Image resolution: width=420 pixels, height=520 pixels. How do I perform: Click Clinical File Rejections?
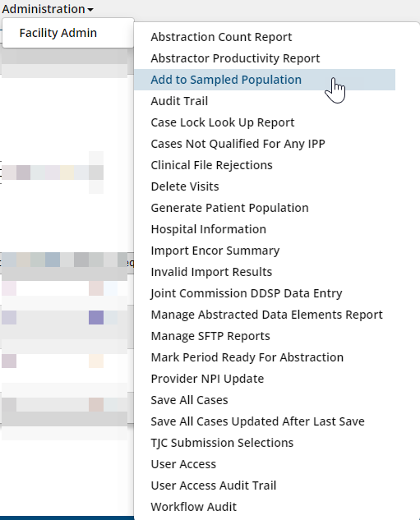[212, 165]
